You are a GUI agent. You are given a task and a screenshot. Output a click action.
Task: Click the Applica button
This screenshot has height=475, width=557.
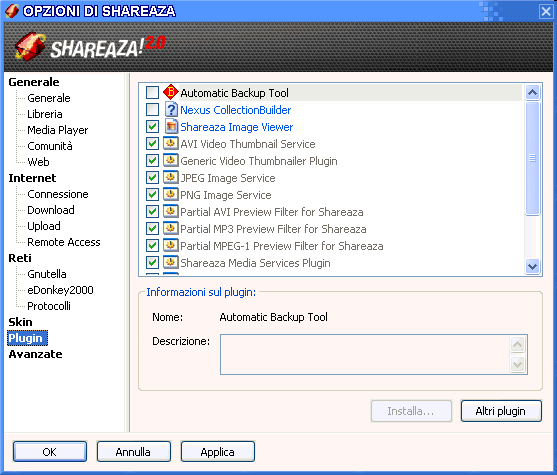[217, 452]
